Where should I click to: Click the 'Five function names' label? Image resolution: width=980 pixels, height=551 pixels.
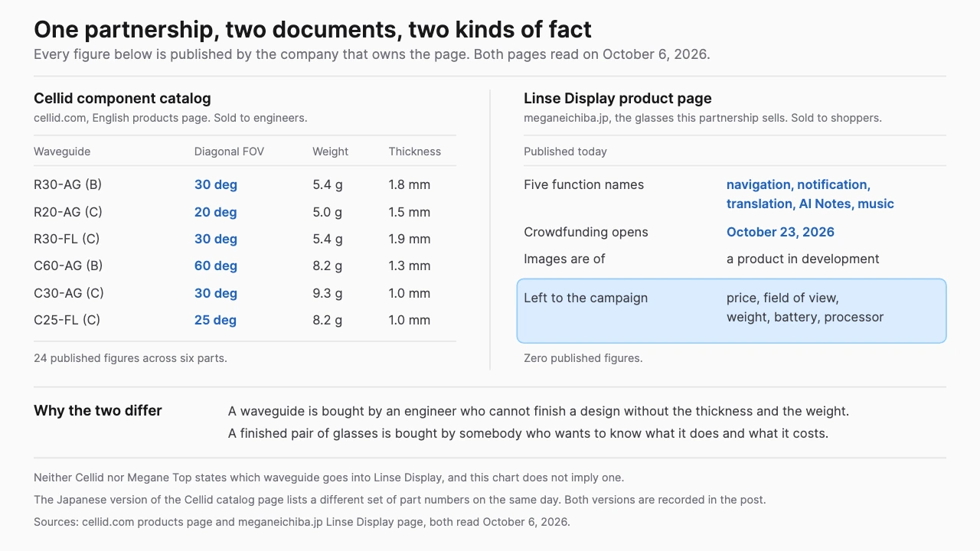pyautogui.click(x=583, y=184)
